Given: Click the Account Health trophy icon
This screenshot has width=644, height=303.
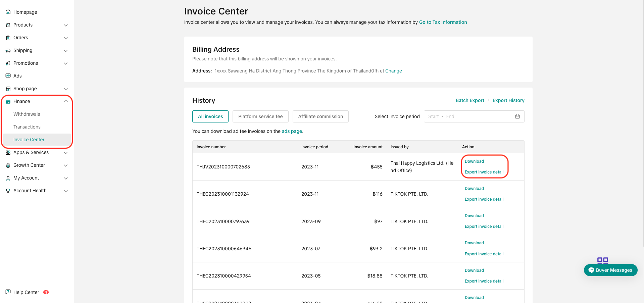Looking at the screenshot, I should [x=8, y=191].
